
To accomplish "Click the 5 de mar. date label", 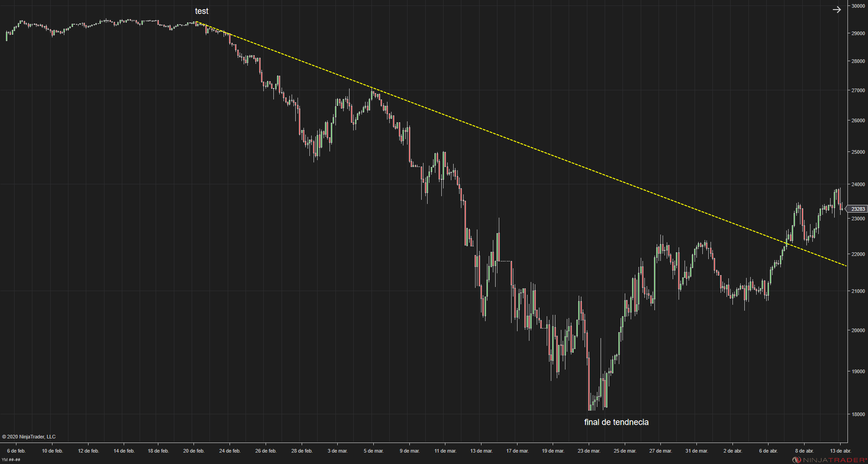I will (373, 451).
